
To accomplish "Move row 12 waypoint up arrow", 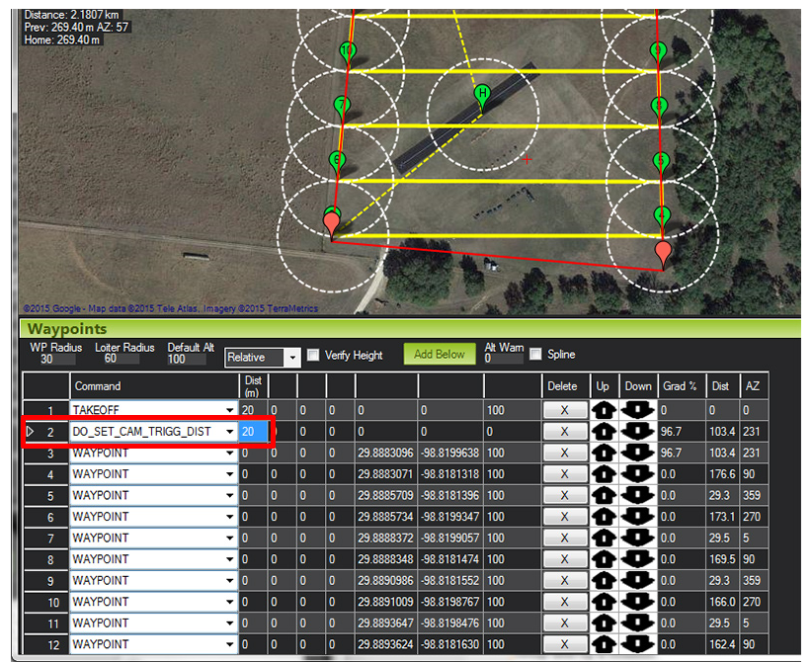I will coord(604,644).
